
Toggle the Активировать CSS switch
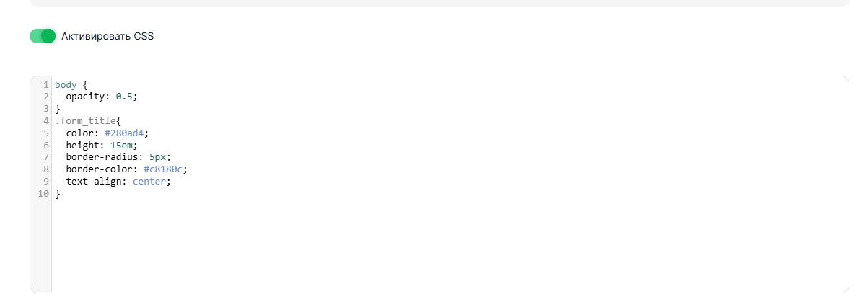(x=43, y=36)
